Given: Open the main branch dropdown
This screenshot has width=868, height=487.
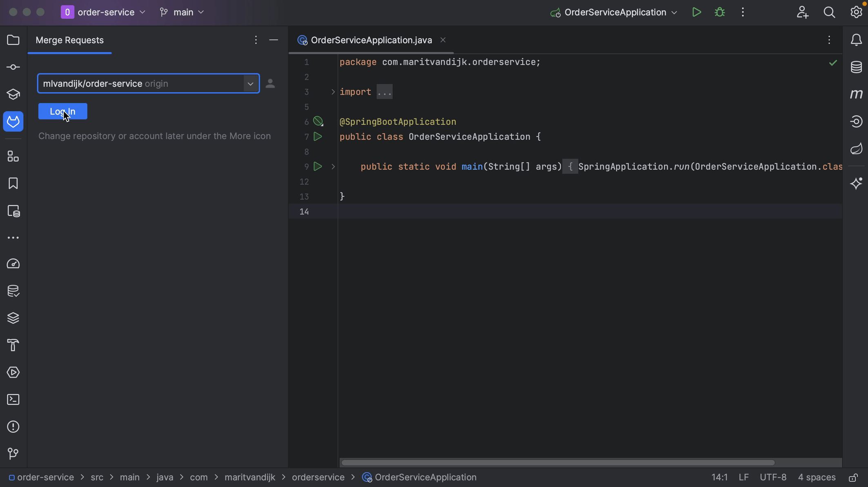Looking at the screenshot, I should [x=182, y=12].
